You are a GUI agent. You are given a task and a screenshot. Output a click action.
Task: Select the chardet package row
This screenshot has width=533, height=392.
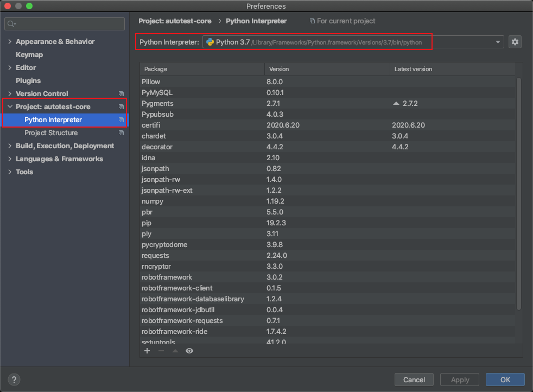[327, 136]
